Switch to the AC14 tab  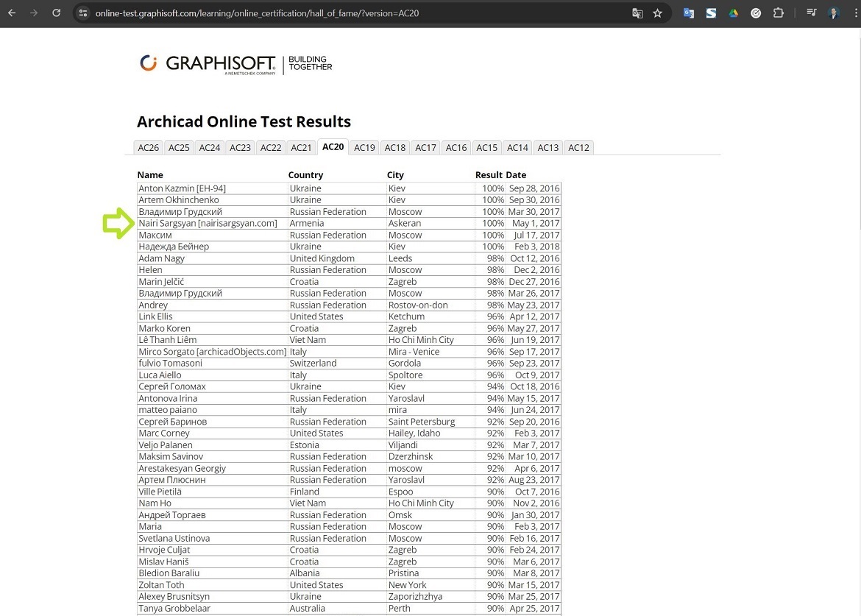coord(518,148)
